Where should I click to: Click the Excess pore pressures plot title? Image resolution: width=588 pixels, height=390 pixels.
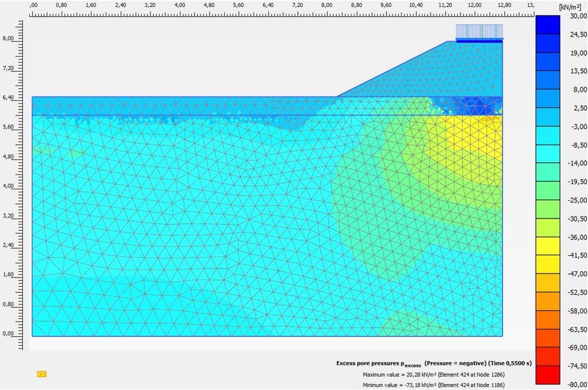434,364
